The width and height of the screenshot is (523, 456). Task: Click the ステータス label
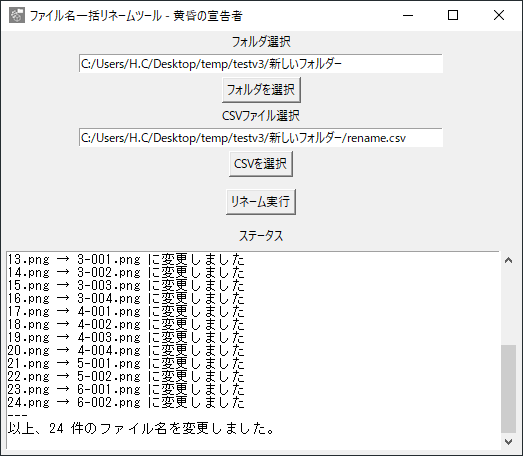click(x=261, y=236)
